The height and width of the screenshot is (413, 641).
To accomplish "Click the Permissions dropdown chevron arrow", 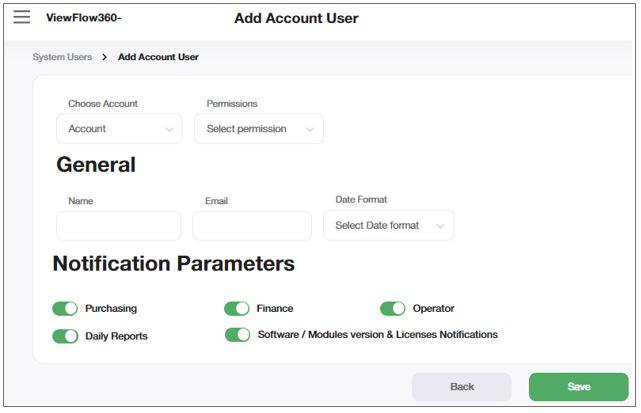I will point(309,129).
